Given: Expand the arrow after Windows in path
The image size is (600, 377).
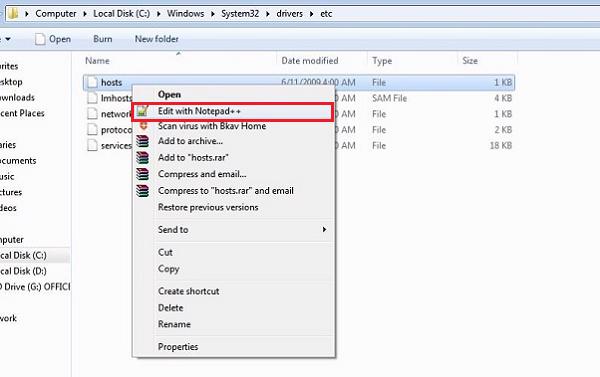Looking at the screenshot, I should pos(213,14).
